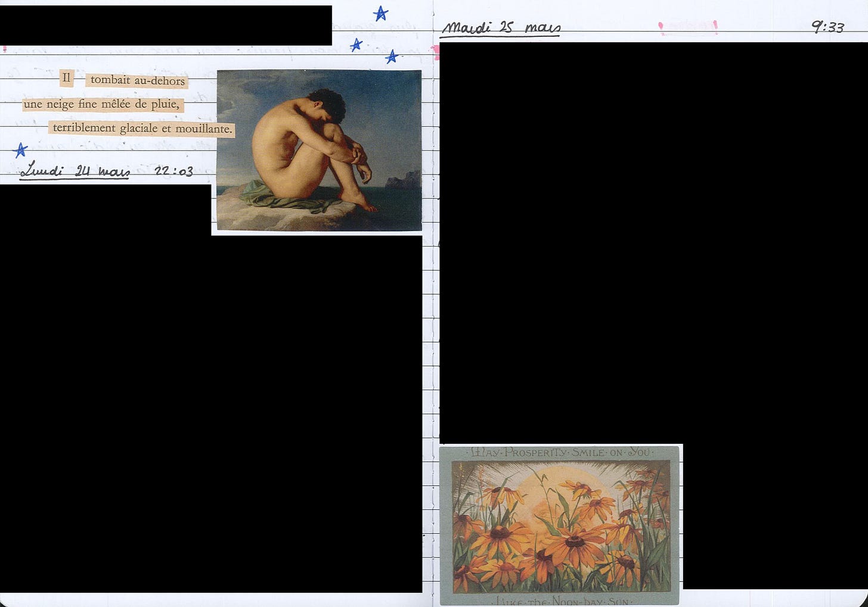This screenshot has height=607, width=868.
Task: Select the "terriblement glaciale et mouillante." strip
Action: coord(141,129)
